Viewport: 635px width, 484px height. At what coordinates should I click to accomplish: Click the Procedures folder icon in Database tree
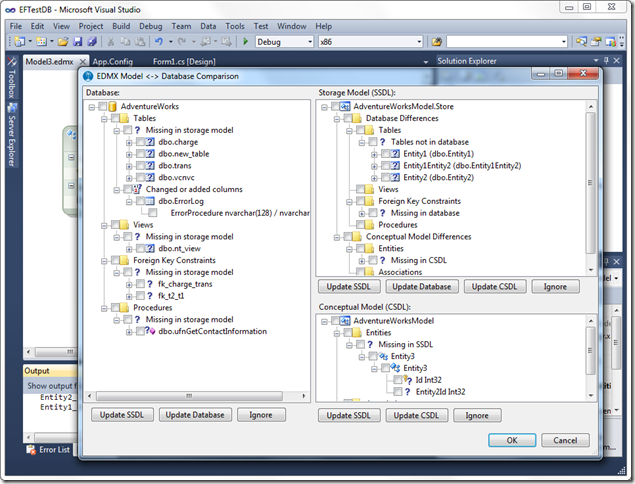[x=124, y=308]
